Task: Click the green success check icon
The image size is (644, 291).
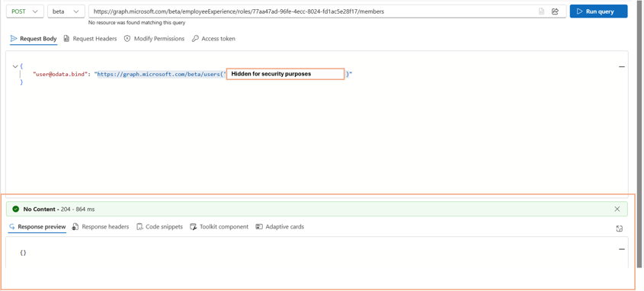Action: 15,209
